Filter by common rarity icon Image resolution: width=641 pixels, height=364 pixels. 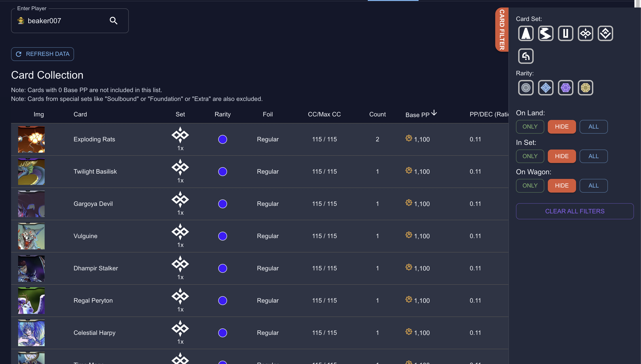click(x=525, y=88)
